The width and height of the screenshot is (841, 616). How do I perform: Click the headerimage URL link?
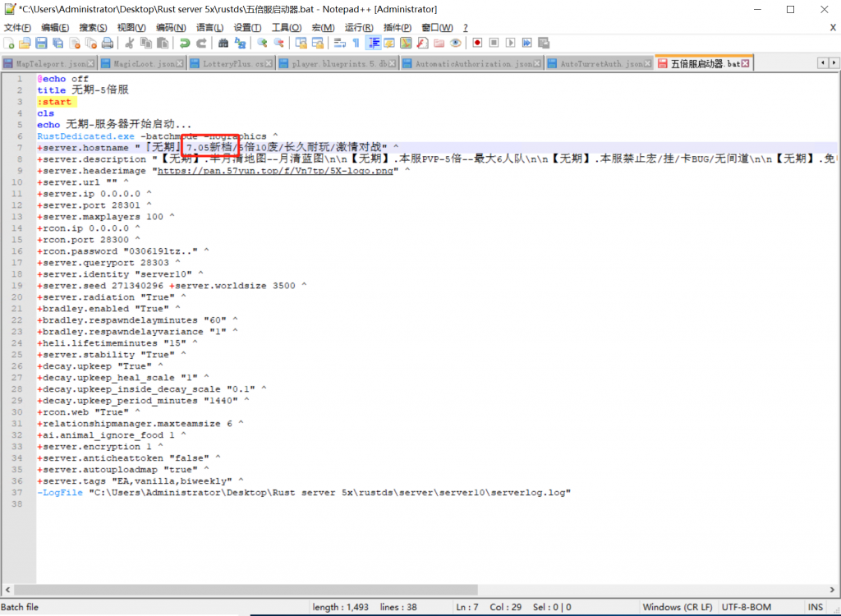click(277, 171)
